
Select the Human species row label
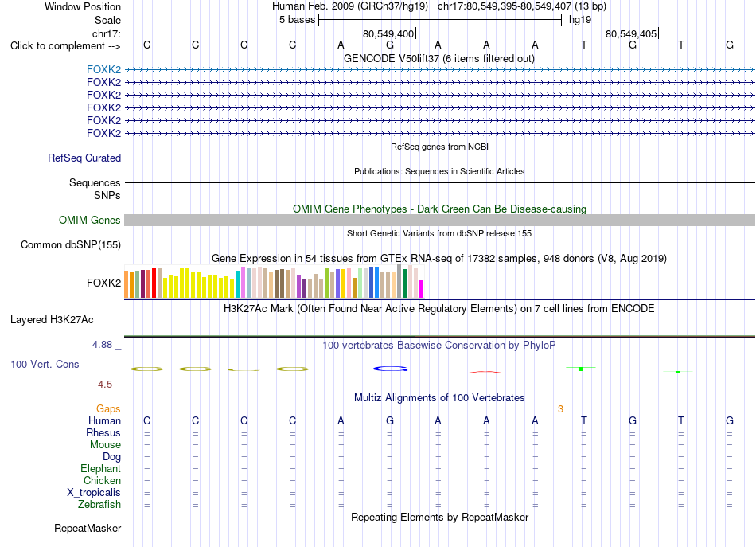(x=104, y=420)
